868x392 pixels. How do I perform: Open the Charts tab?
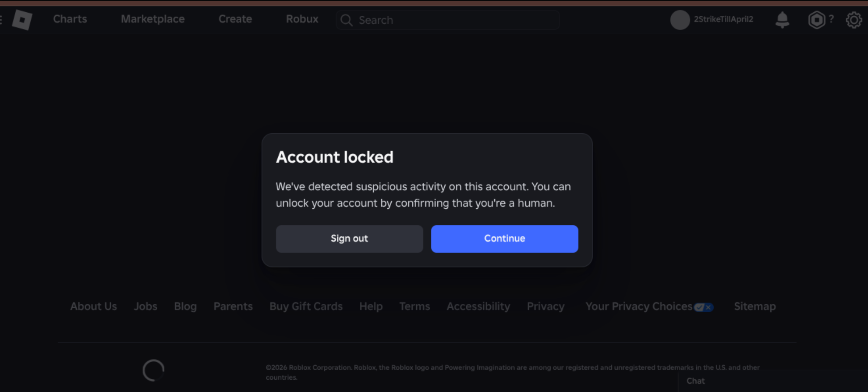point(70,19)
